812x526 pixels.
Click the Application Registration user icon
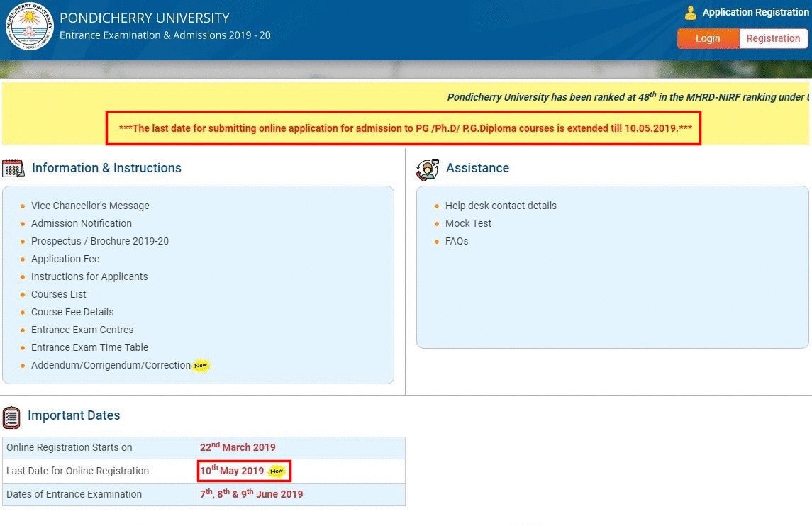pyautogui.click(x=690, y=13)
